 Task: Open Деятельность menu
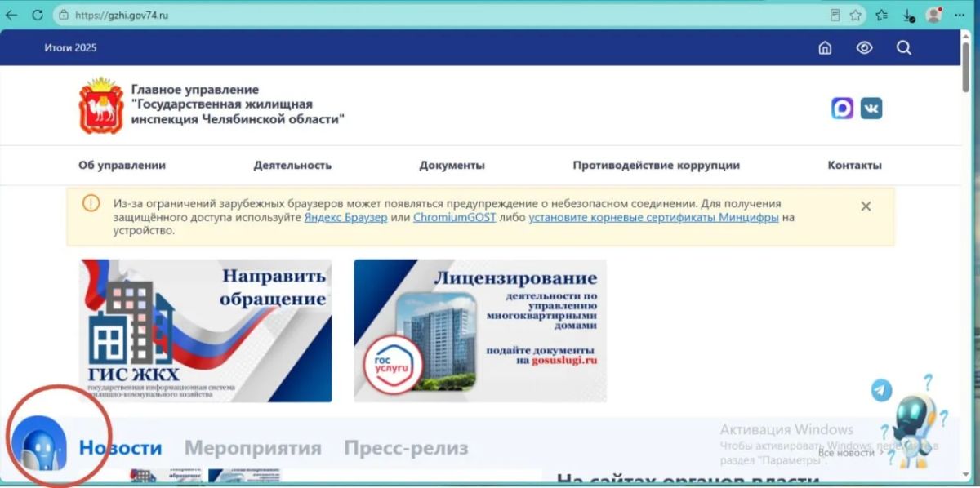point(292,165)
